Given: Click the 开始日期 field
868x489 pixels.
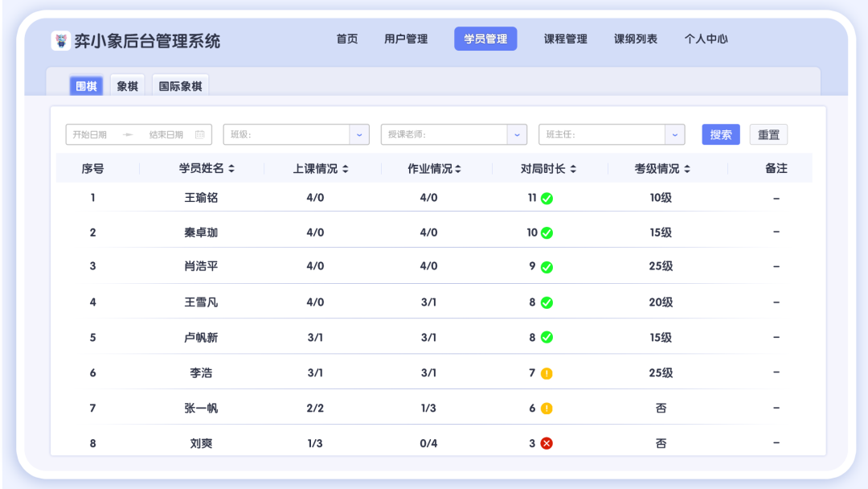Looking at the screenshot, I should 90,134.
